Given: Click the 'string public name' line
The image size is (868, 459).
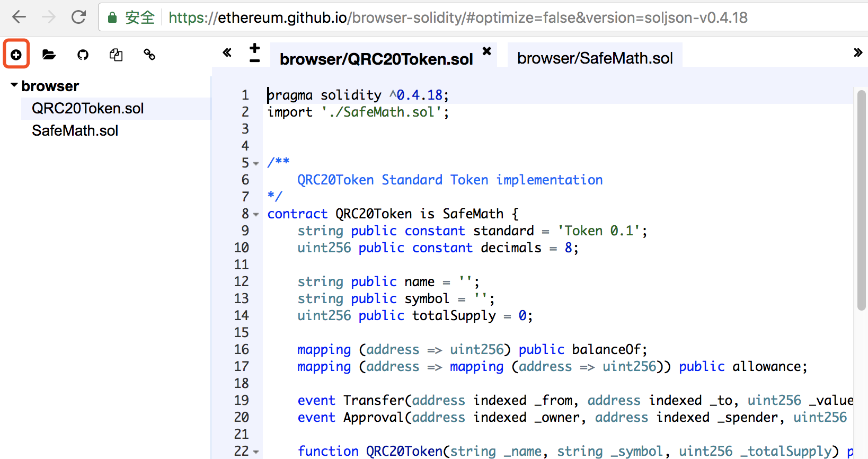Looking at the screenshot, I should [x=388, y=281].
